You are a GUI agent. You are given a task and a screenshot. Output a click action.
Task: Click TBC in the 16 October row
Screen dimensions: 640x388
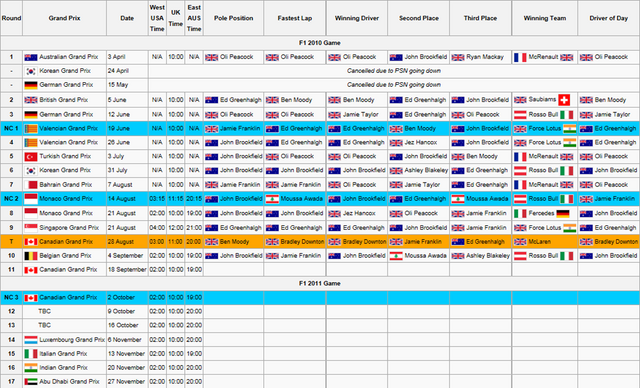[44, 325]
